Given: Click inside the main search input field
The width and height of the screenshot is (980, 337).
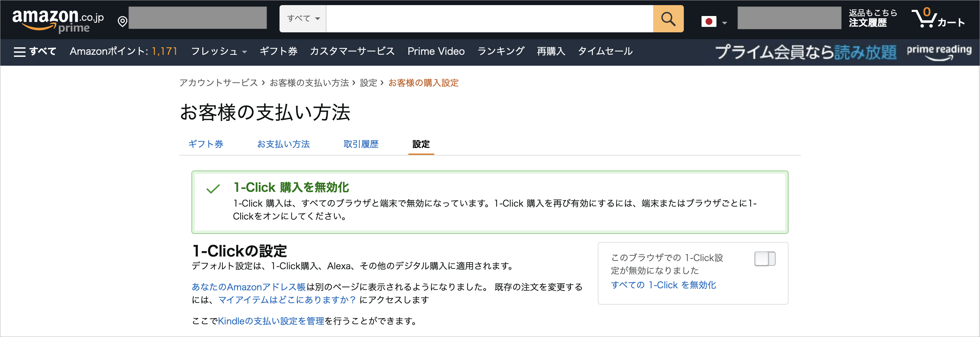Looking at the screenshot, I should tap(490, 19).
